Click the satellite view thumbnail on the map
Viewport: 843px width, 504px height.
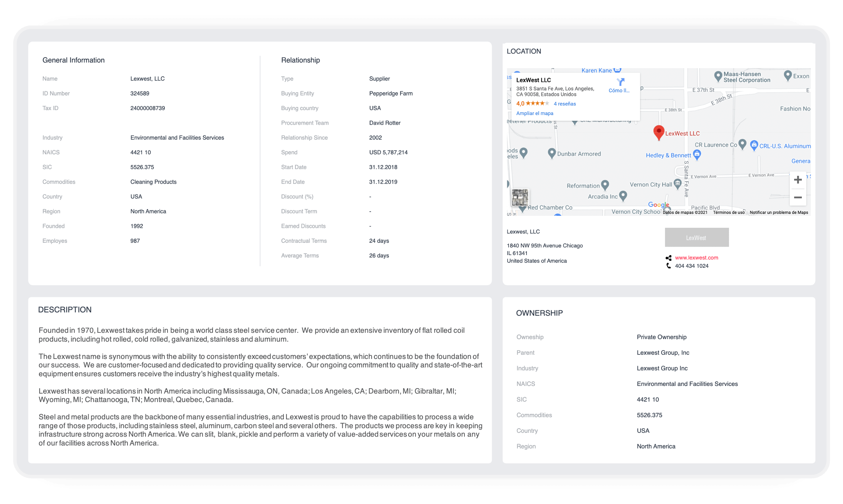[521, 197]
